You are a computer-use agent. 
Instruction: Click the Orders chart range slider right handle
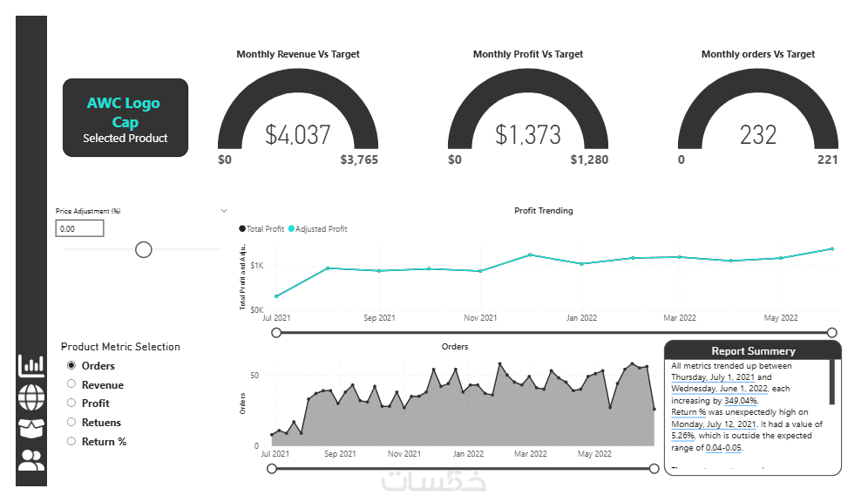click(x=654, y=469)
